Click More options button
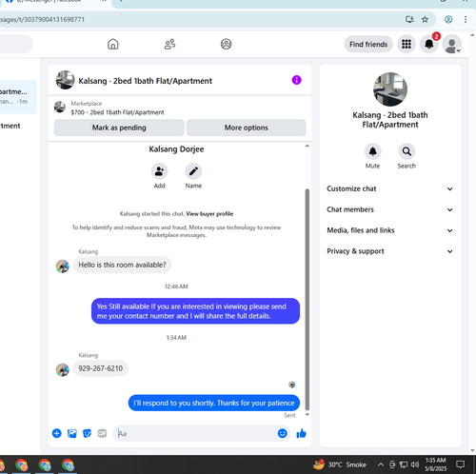This screenshot has width=476, height=474. click(247, 128)
